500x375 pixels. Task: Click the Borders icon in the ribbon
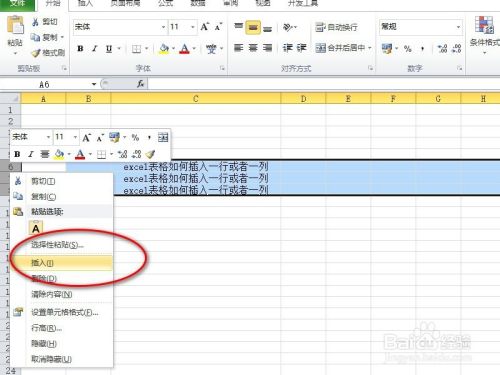[x=136, y=49]
